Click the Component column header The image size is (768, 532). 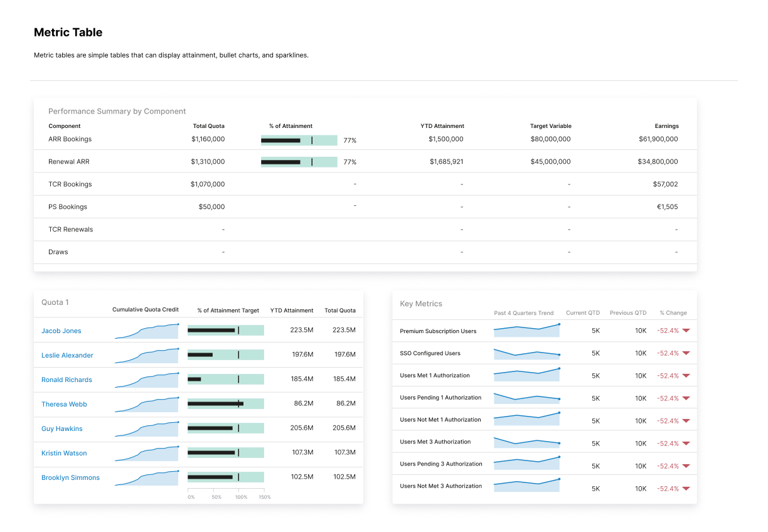click(65, 126)
